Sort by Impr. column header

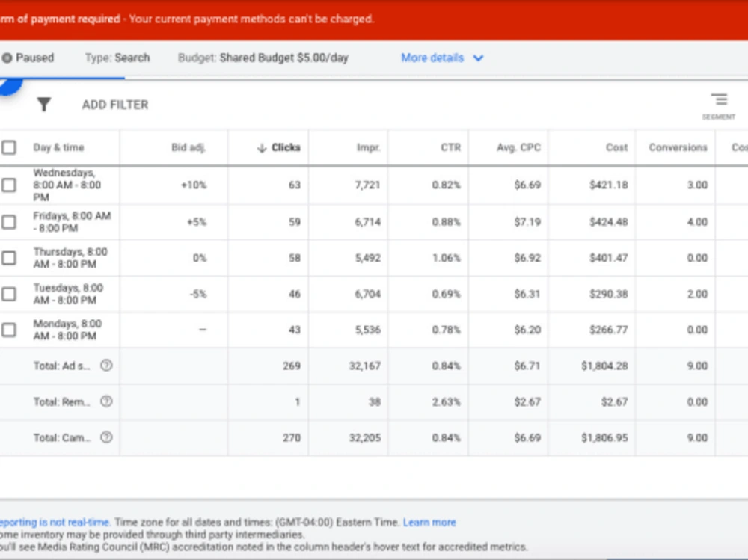coord(368,147)
